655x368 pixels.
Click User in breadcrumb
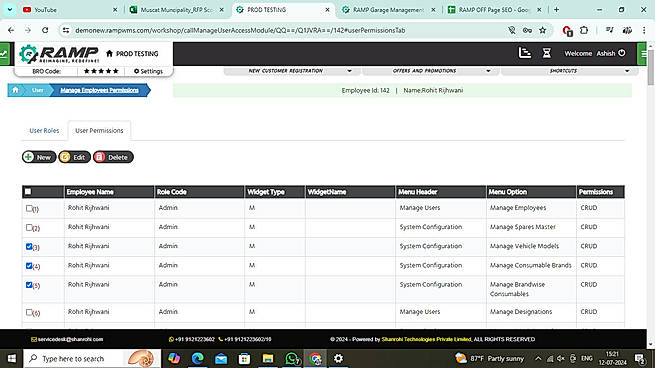point(38,90)
